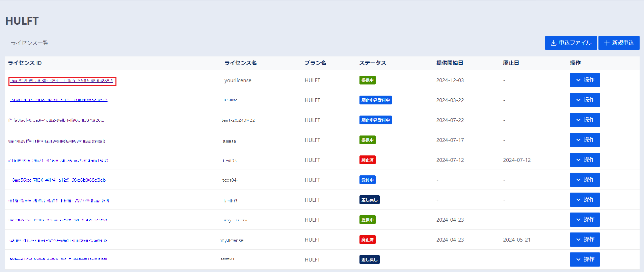This screenshot has width=644, height=272.
Task: Click the ライセンス ID column header
Action: (x=25, y=63)
